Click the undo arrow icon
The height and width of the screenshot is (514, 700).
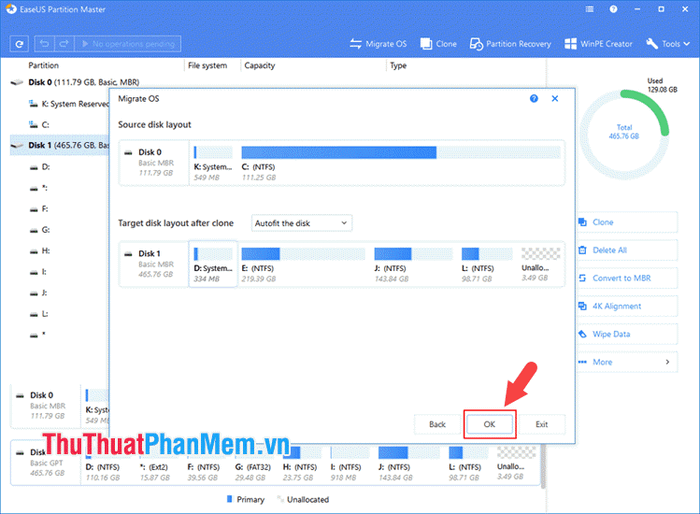point(44,44)
